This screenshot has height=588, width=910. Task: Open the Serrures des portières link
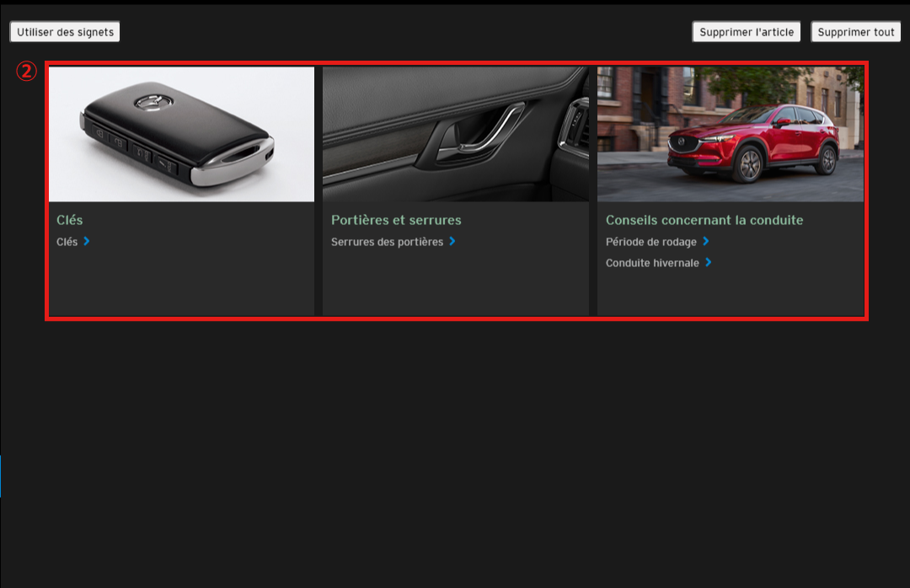point(387,242)
